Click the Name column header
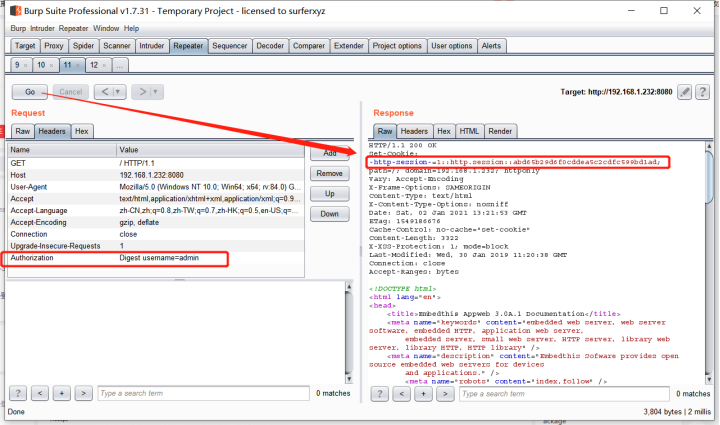 click(x=62, y=150)
